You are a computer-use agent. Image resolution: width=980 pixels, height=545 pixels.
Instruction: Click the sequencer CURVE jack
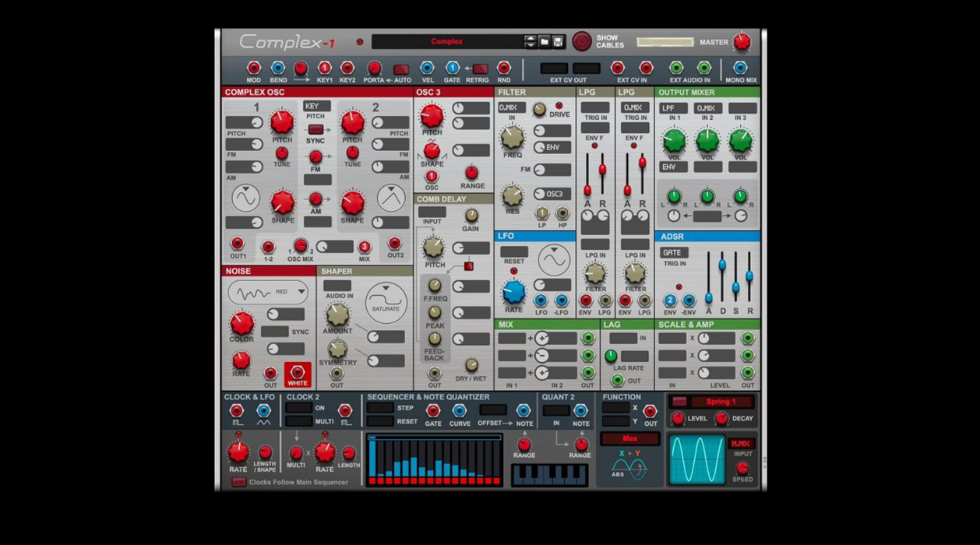click(x=460, y=412)
